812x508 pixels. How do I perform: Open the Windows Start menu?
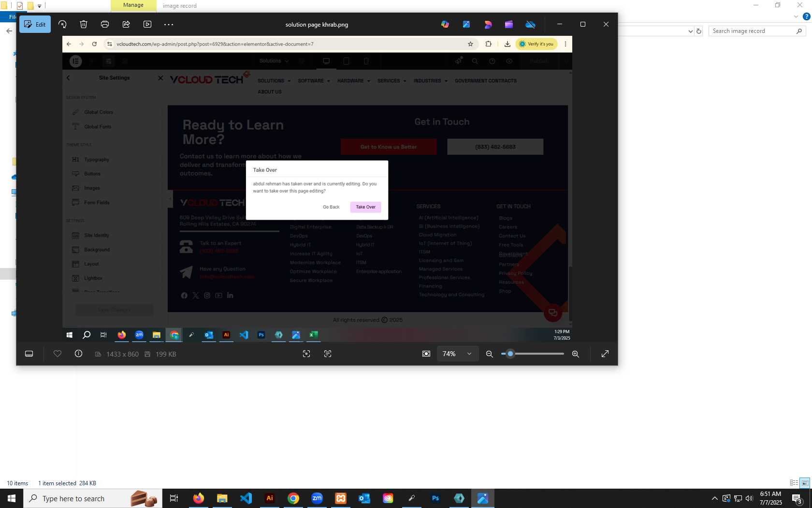click(x=12, y=498)
